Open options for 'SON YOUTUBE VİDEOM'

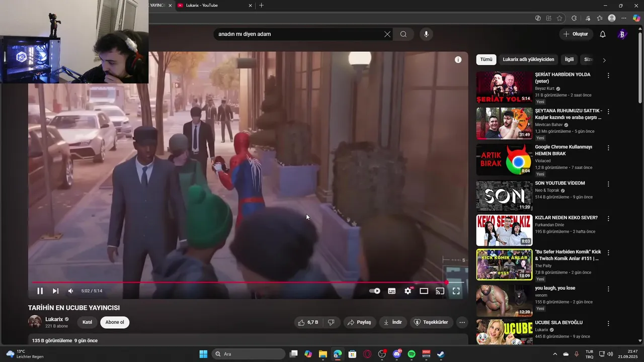point(608,184)
